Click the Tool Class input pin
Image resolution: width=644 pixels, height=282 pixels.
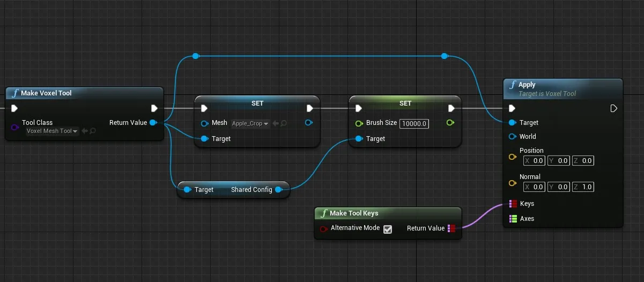14,127
